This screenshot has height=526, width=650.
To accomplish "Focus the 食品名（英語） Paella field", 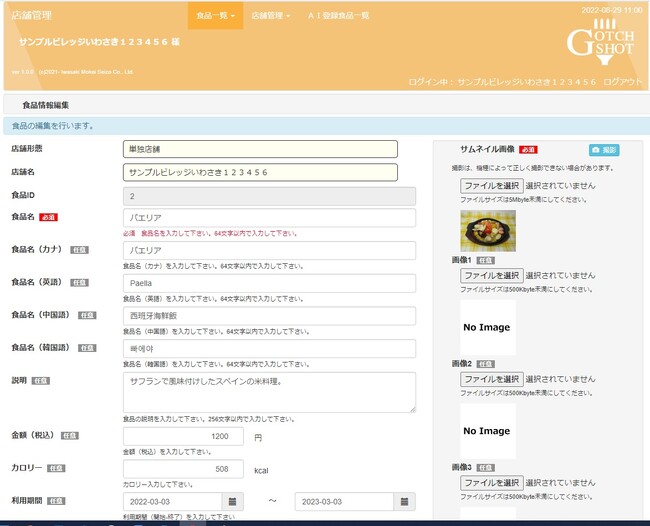I will pos(269,283).
